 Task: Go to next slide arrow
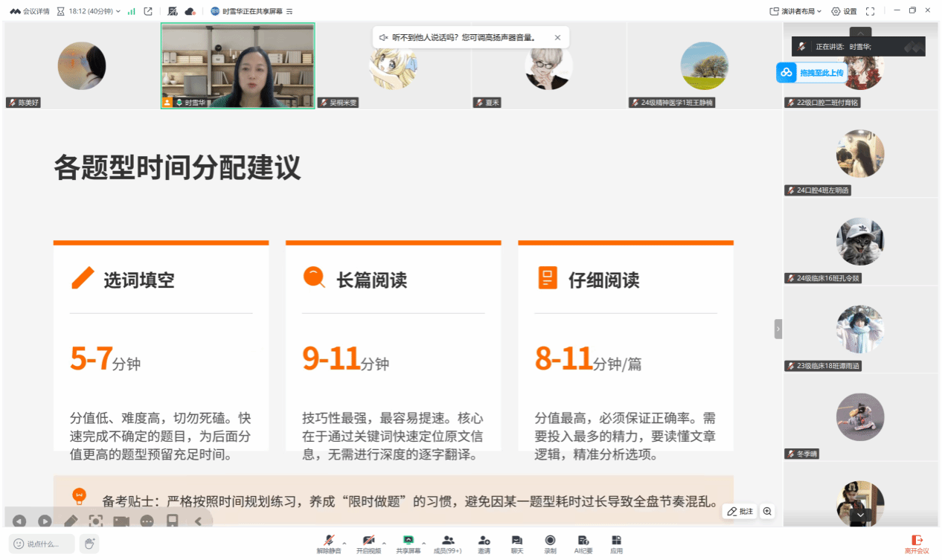[x=45, y=521]
